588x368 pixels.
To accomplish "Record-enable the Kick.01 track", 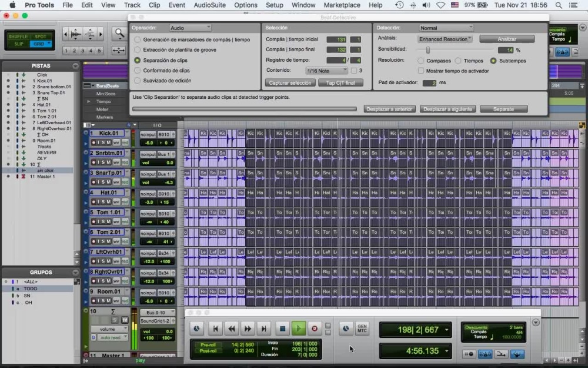I will click(x=93, y=142).
